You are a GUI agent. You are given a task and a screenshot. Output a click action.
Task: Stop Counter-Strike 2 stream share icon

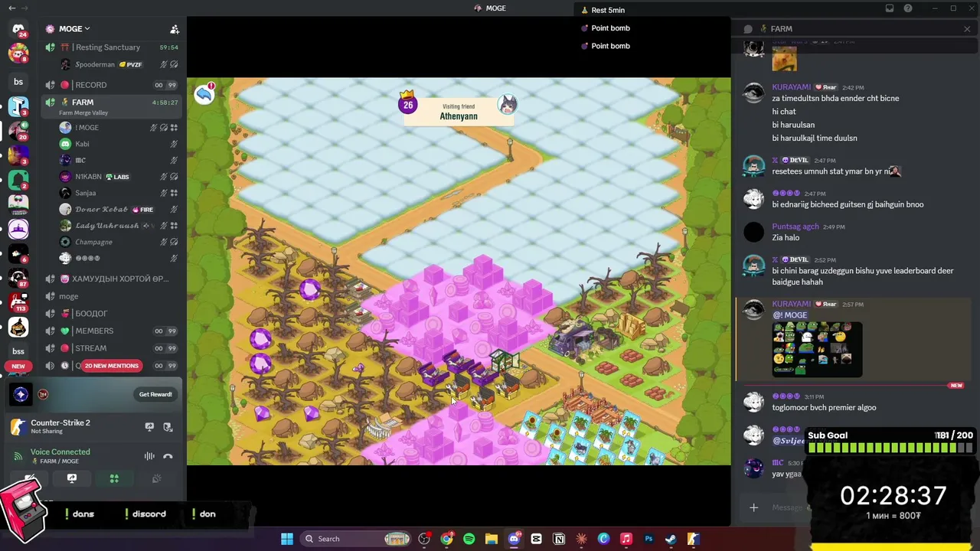click(168, 427)
